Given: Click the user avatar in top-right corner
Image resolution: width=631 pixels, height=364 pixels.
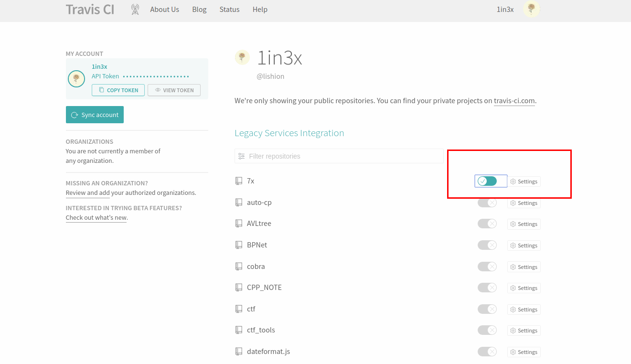Looking at the screenshot, I should pos(531,9).
